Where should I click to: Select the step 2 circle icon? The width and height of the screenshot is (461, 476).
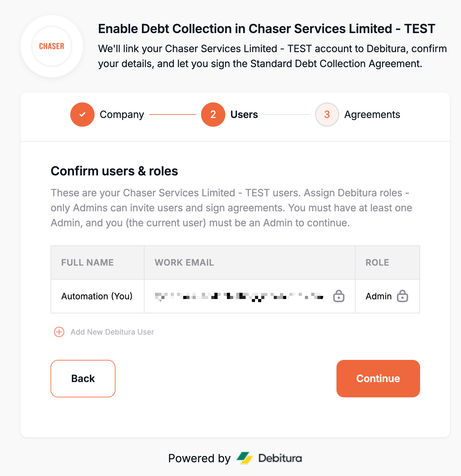(x=213, y=115)
